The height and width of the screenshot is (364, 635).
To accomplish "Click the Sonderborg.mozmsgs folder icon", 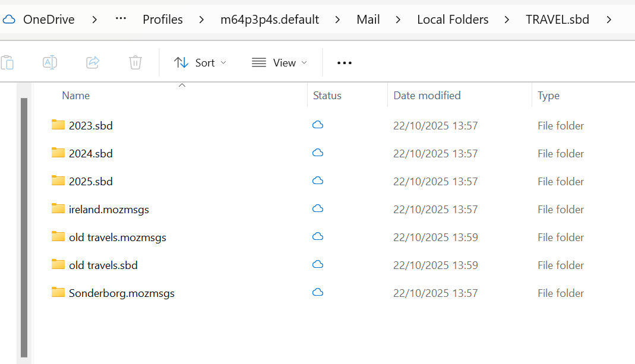I will pos(58,292).
